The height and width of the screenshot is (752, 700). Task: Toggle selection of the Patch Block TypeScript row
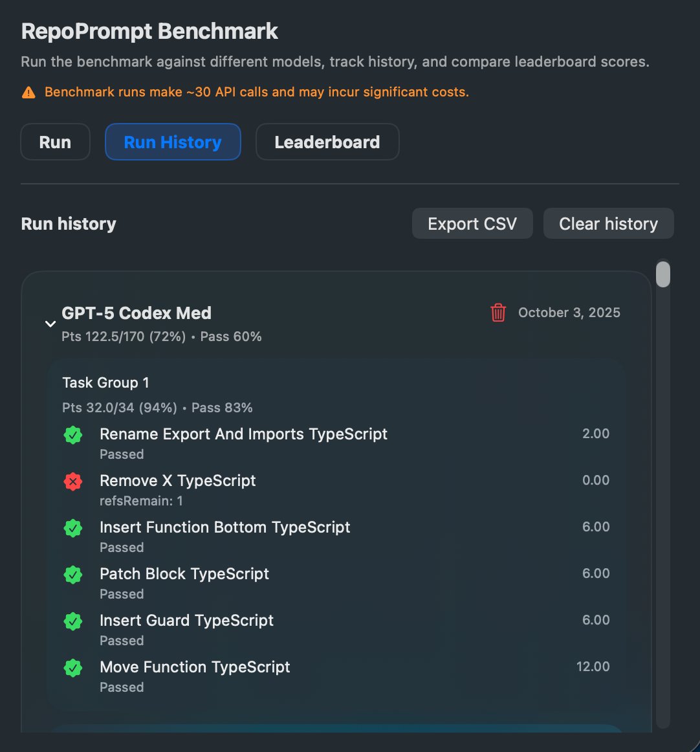[x=184, y=574]
